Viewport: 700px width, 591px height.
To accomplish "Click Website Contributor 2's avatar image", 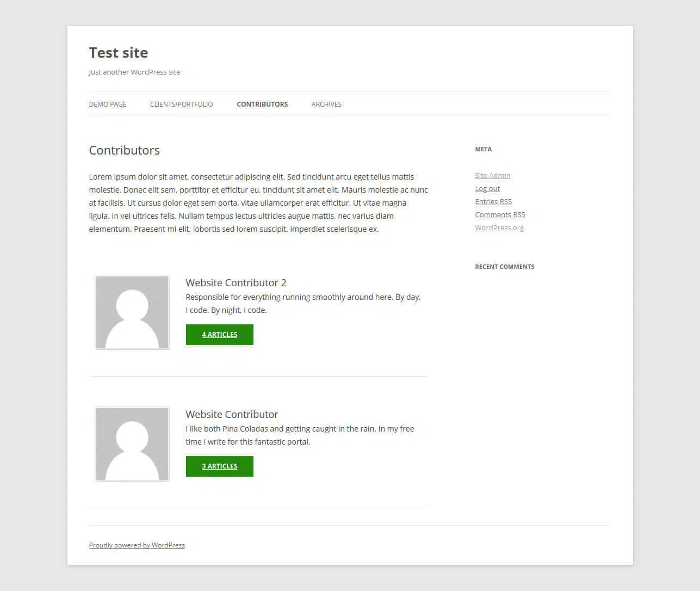I will tap(132, 312).
